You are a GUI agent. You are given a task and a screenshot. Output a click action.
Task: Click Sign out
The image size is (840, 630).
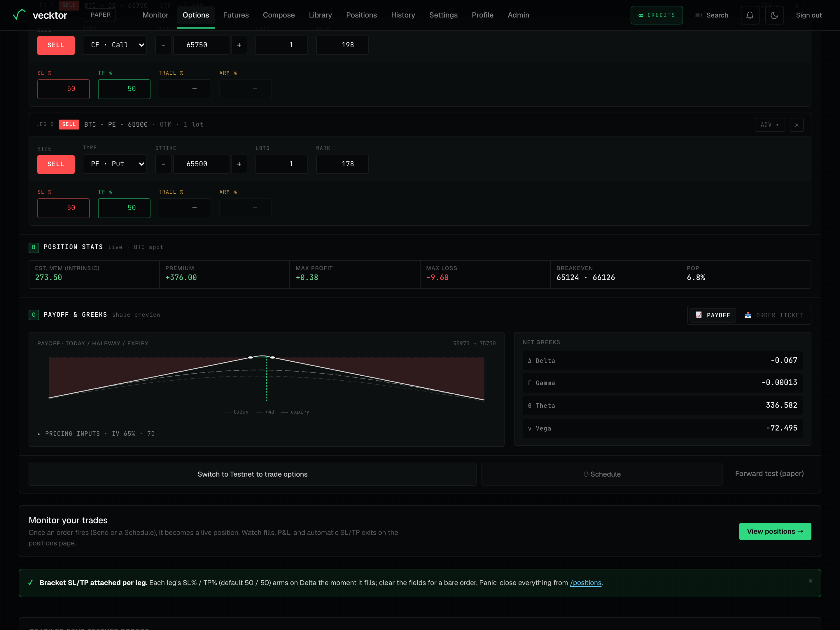click(x=808, y=15)
